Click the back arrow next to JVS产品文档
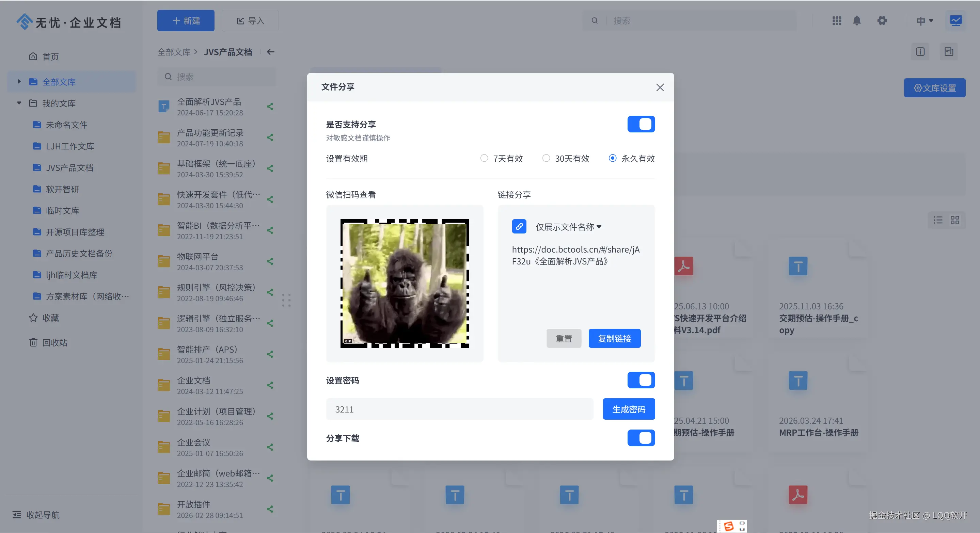This screenshot has height=533, width=980. 270,52
